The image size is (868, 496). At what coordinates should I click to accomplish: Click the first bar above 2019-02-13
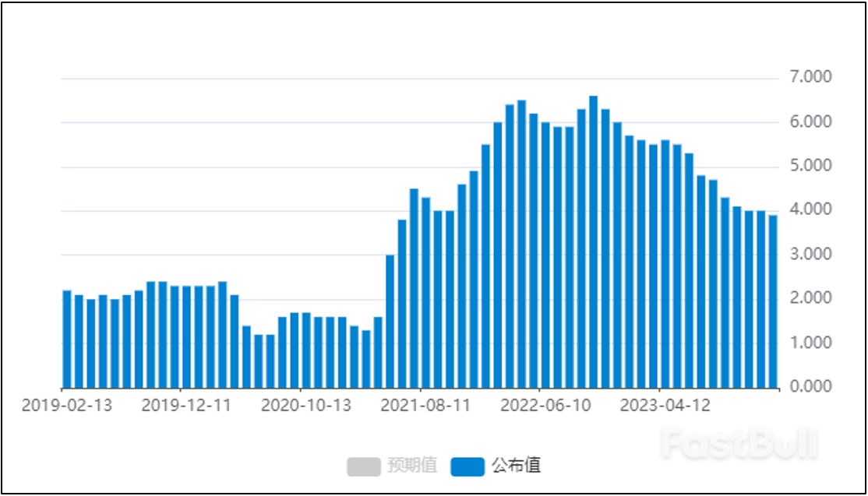[x=67, y=339]
